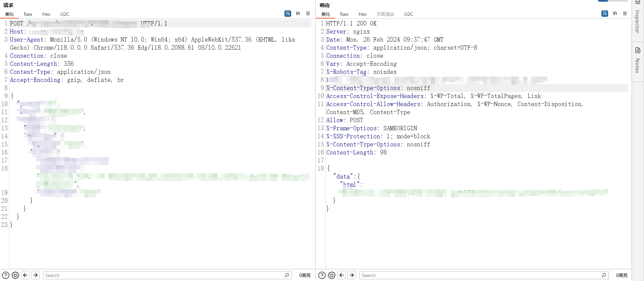This screenshot has height=281, width=644.
Task: Open U2C tab in response panel
Action: coord(409,14)
